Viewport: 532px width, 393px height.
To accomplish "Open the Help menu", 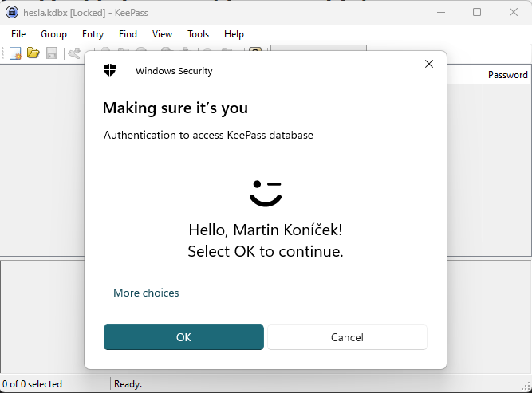I will pyautogui.click(x=234, y=34).
